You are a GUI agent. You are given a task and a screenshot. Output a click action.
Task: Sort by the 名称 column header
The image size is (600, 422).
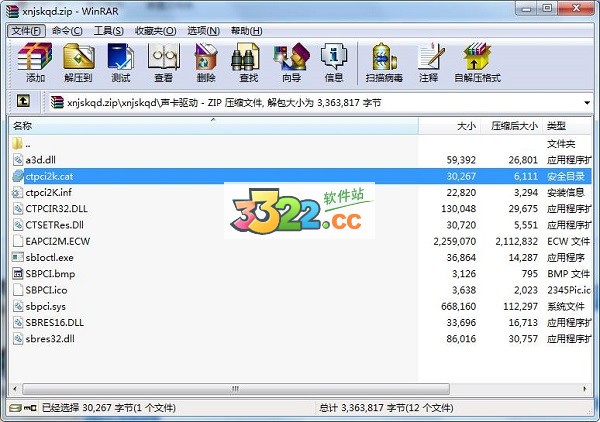pyautogui.click(x=213, y=126)
